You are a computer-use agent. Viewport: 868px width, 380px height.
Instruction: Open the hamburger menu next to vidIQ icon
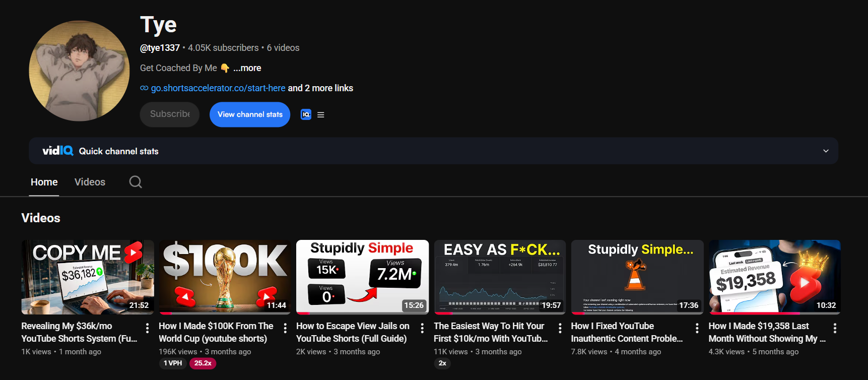click(321, 115)
